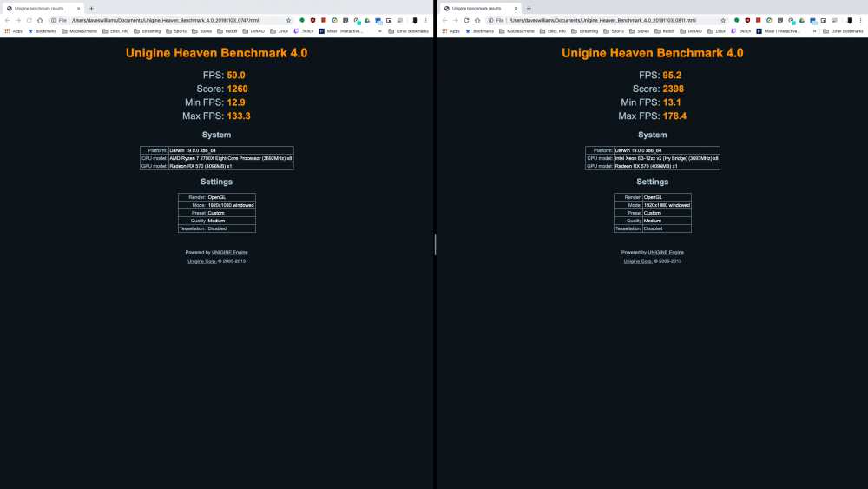
Task: Open Google Drive extension in the 0747.html window
Action: [367, 21]
